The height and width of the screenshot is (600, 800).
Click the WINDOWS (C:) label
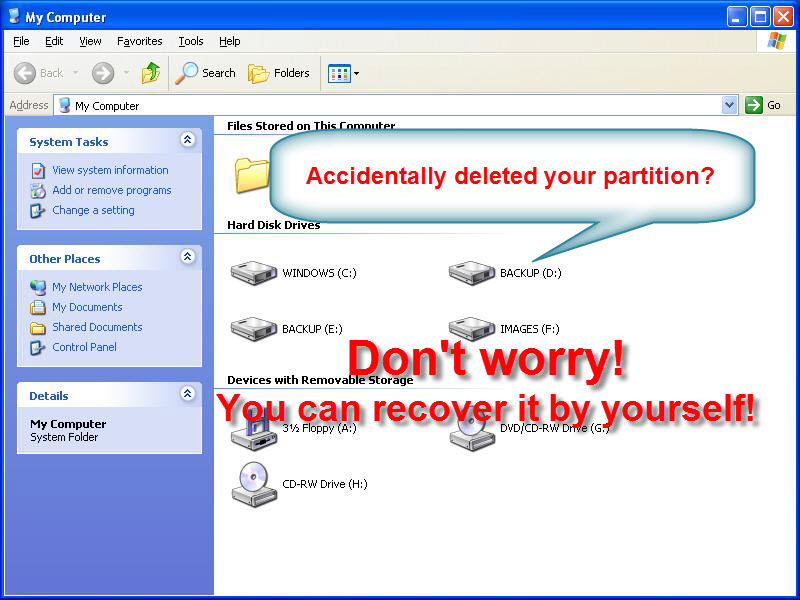319,273
